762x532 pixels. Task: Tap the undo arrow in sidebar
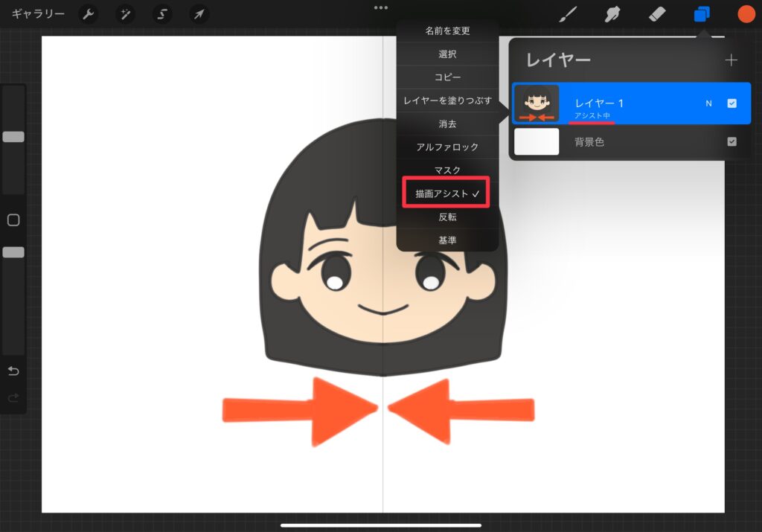[x=13, y=371]
